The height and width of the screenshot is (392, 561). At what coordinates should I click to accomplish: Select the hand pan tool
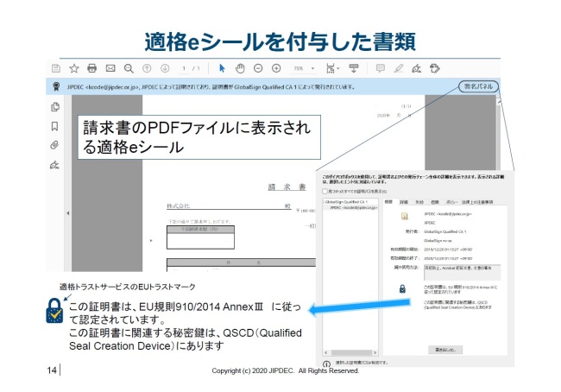(240, 68)
